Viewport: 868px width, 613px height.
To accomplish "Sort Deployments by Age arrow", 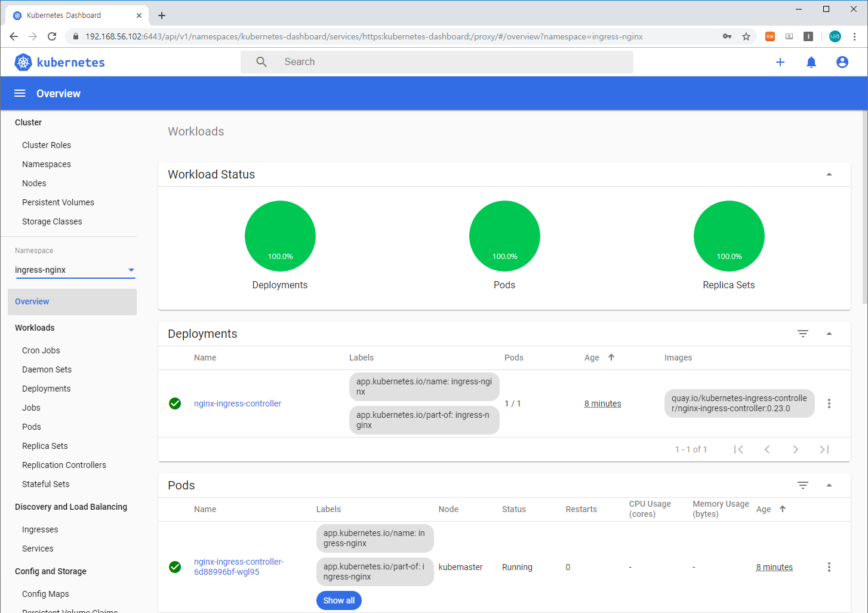I will pos(611,358).
